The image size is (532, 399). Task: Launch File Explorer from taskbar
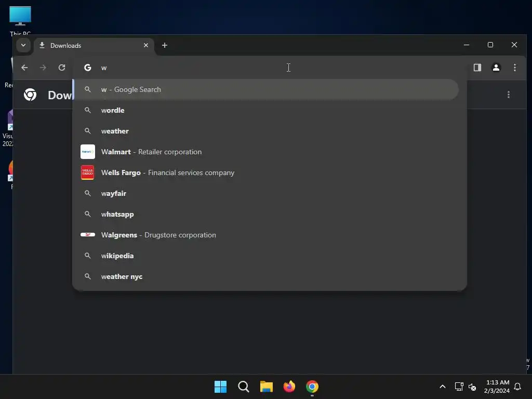pyautogui.click(x=267, y=387)
